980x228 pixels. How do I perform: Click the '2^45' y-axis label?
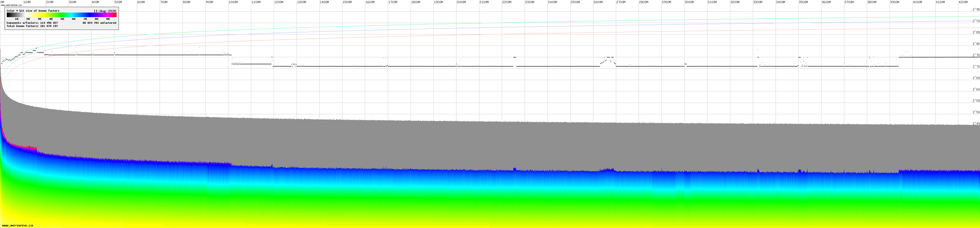(x=976, y=124)
